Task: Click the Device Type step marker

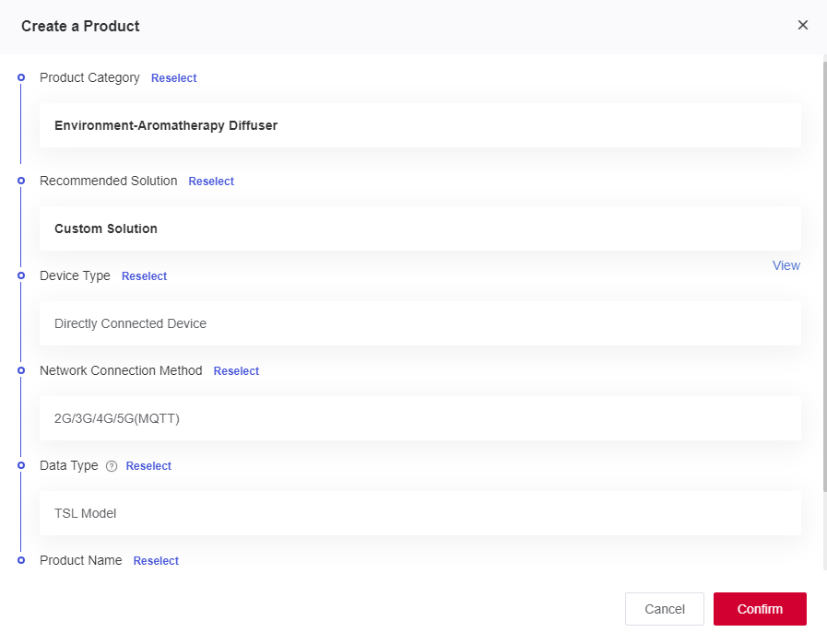Action: [21, 275]
